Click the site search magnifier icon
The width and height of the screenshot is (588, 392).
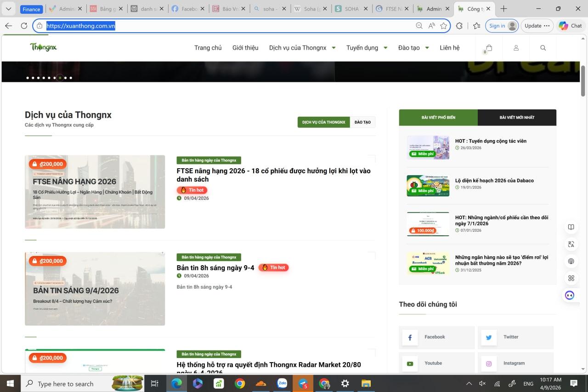click(543, 48)
